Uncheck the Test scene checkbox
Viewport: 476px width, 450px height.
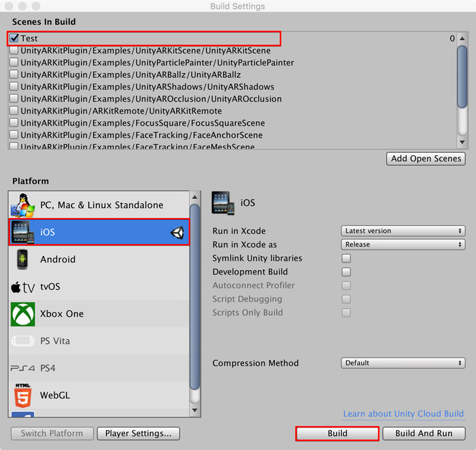(x=14, y=38)
